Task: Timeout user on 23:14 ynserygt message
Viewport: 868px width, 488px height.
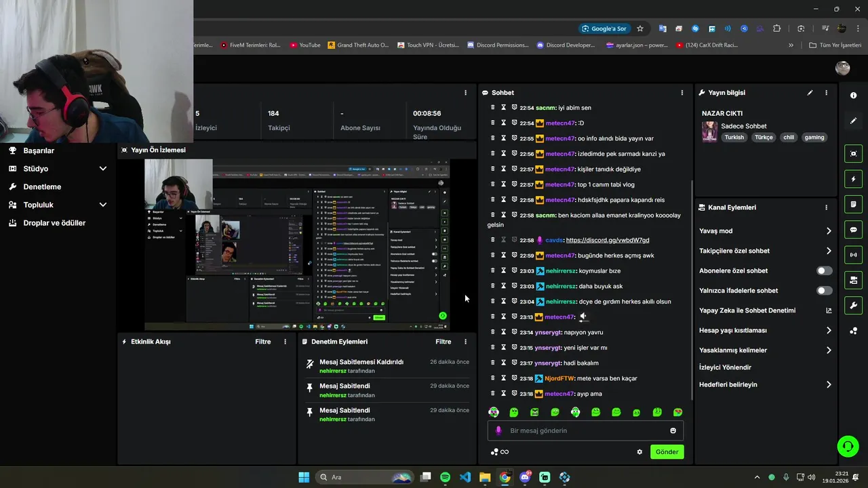Action: [504, 332]
